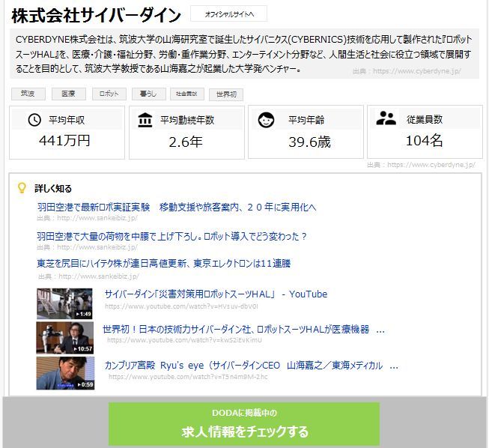This screenshot has width=489, height=448.
Task: Click the 平均勤続年数 label
Action: 187,120
